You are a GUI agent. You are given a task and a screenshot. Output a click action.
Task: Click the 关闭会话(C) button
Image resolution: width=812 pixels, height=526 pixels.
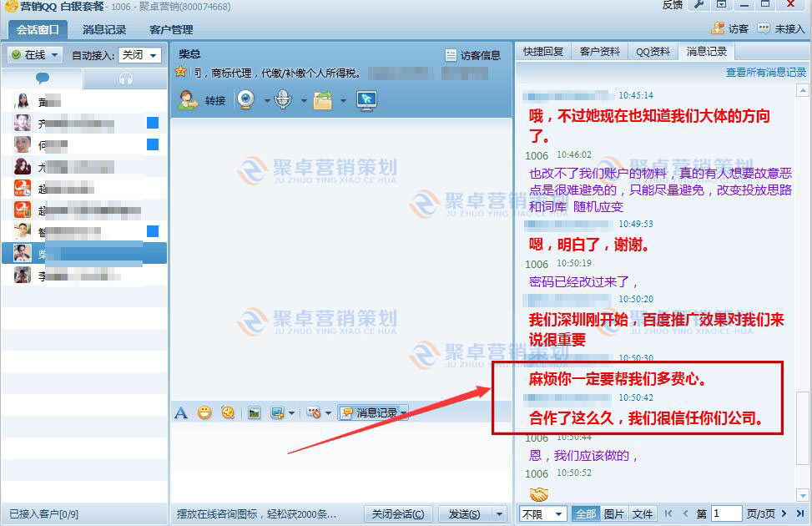coord(398,514)
